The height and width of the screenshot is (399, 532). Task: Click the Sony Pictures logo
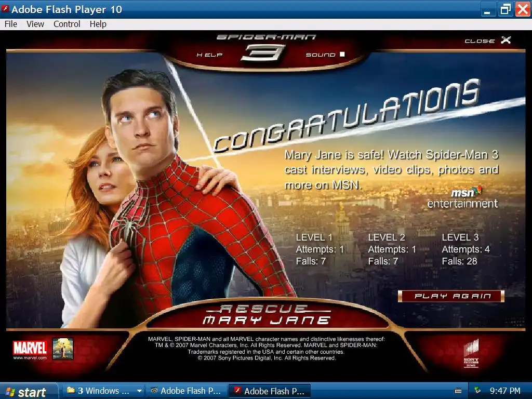tap(471, 353)
